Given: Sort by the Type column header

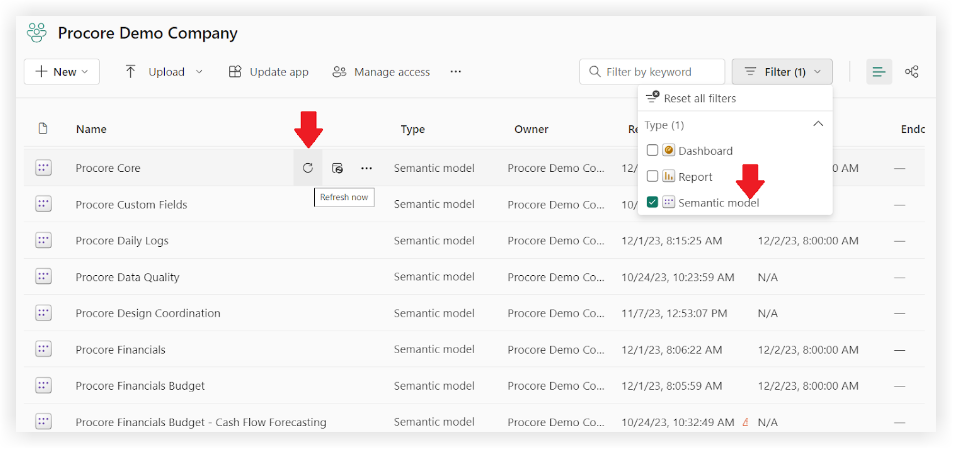Looking at the screenshot, I should [413, 129].
